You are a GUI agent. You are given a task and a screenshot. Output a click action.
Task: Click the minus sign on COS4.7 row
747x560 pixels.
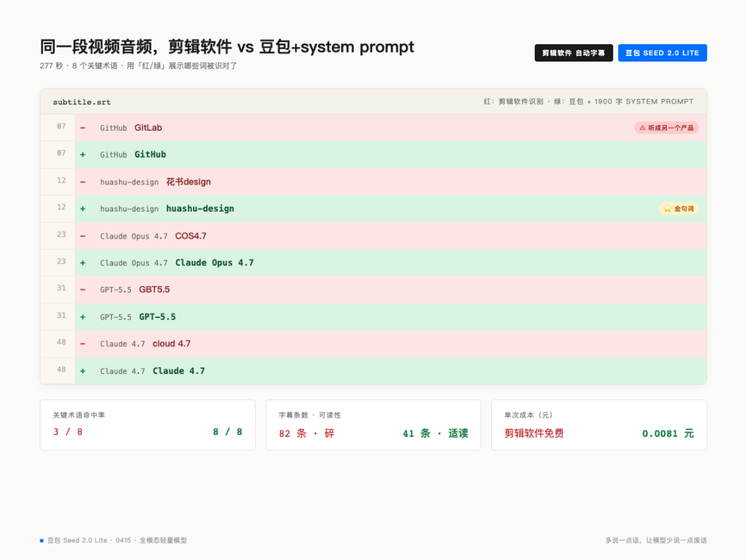tap(83, 236)
